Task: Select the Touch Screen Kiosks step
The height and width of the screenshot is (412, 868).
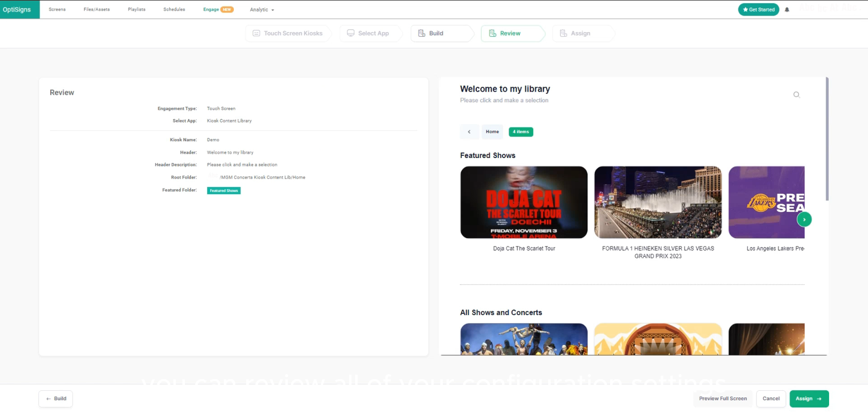Action: (288, 34)
